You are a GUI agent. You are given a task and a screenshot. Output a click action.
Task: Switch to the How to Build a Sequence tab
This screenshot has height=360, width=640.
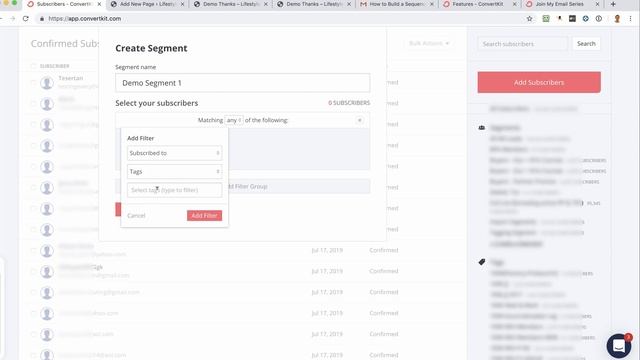point(396,4)
